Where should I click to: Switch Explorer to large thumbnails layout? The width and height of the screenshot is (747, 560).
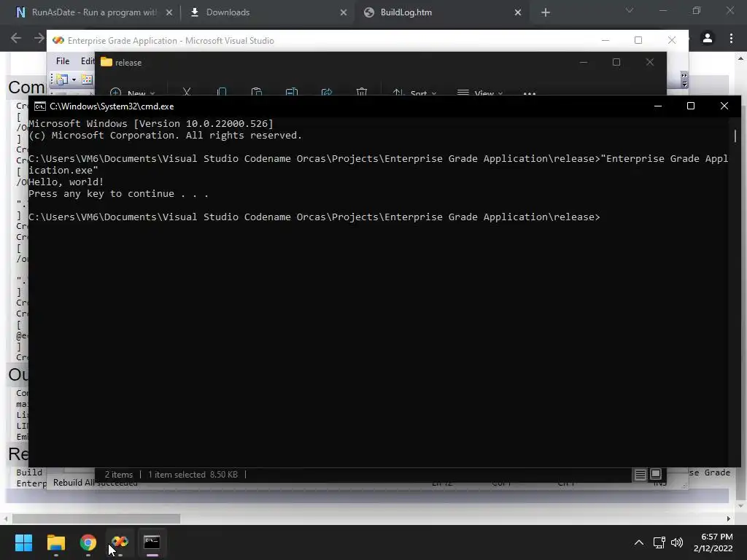coord(656,474)
